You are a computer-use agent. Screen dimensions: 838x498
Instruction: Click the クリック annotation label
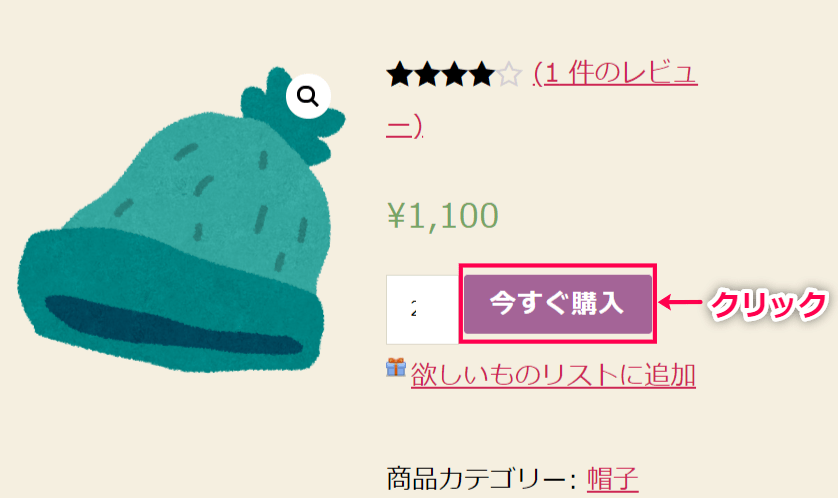(x=768, y=304)
